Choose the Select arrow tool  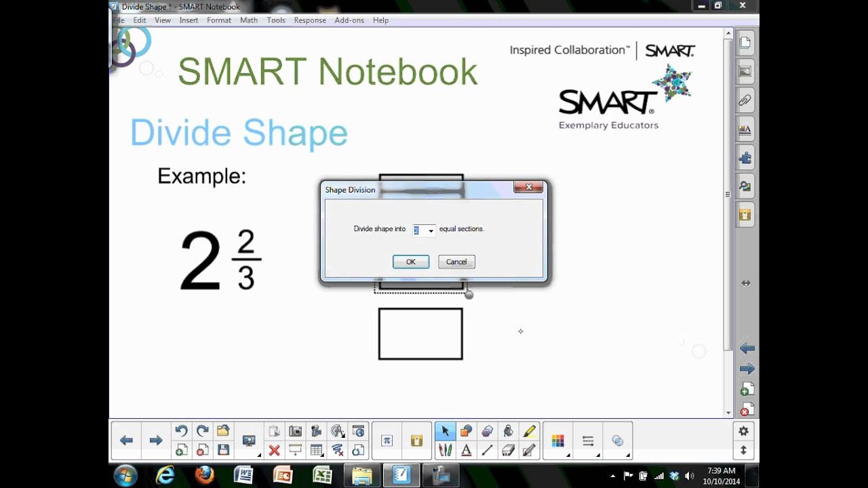(x=445, y=431)
